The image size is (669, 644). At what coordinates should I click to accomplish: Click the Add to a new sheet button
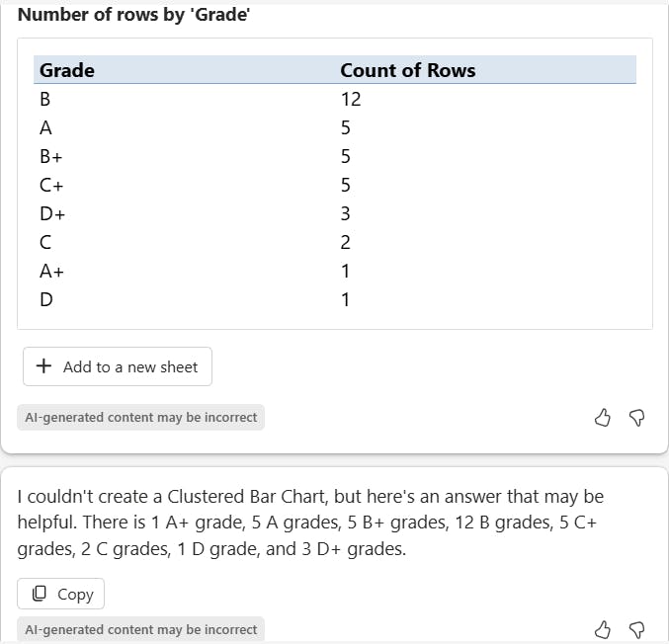(118, 366)
